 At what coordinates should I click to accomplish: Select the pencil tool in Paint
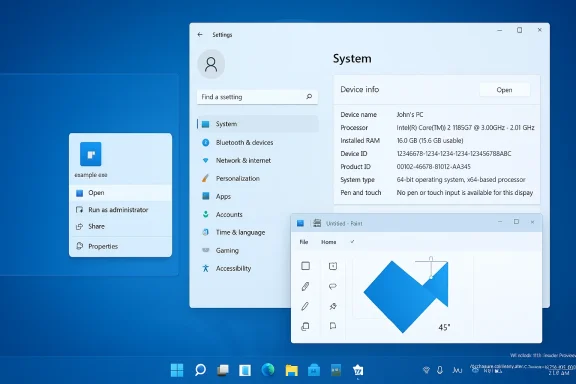305,286
